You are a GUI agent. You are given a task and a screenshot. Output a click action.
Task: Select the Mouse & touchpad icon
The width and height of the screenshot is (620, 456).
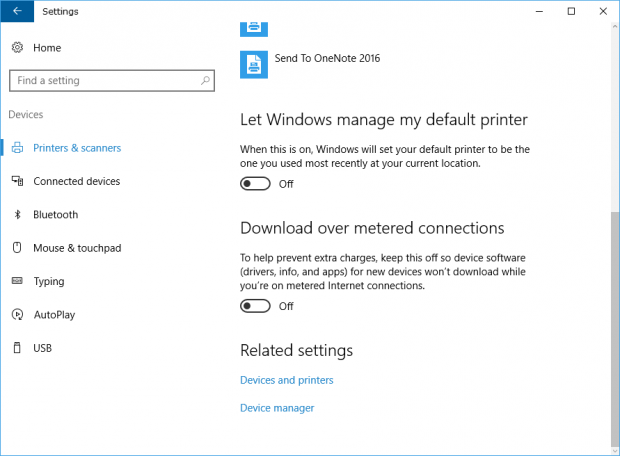click(x=17, y=248)
